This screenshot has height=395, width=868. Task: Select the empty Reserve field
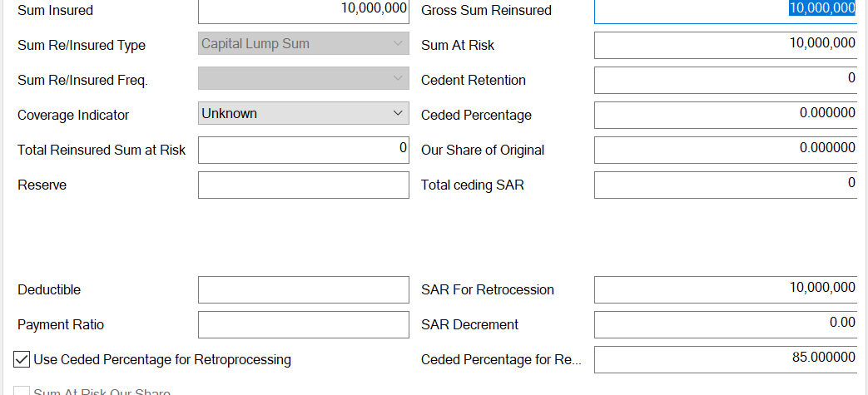pyautogui.click(x=304, y=185)
